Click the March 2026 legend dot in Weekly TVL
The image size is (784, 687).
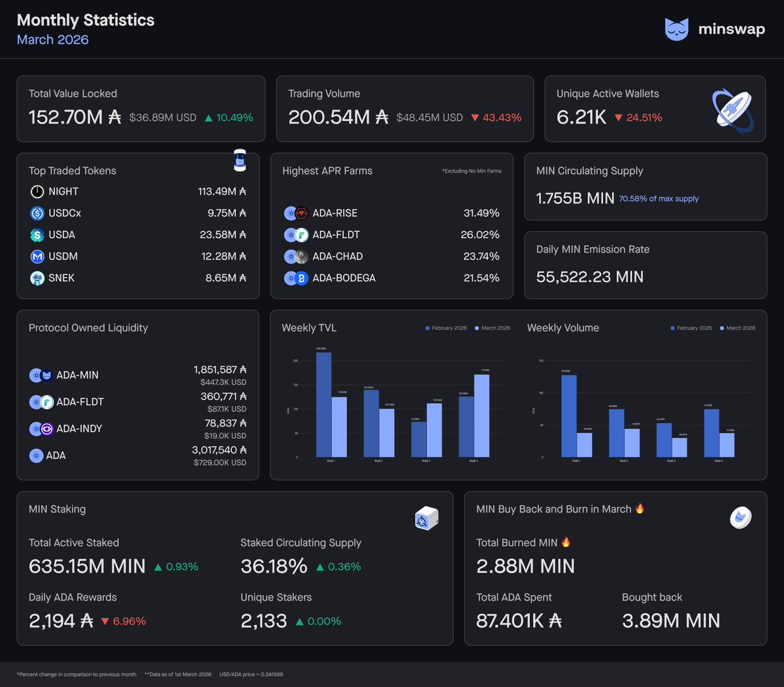point(477,328)
